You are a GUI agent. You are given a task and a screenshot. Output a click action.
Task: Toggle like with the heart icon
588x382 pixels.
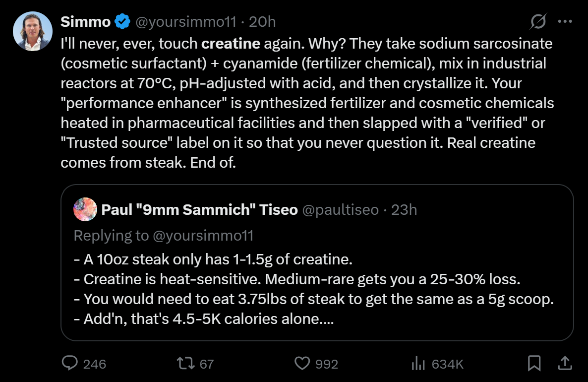click(x=302, y=364)
